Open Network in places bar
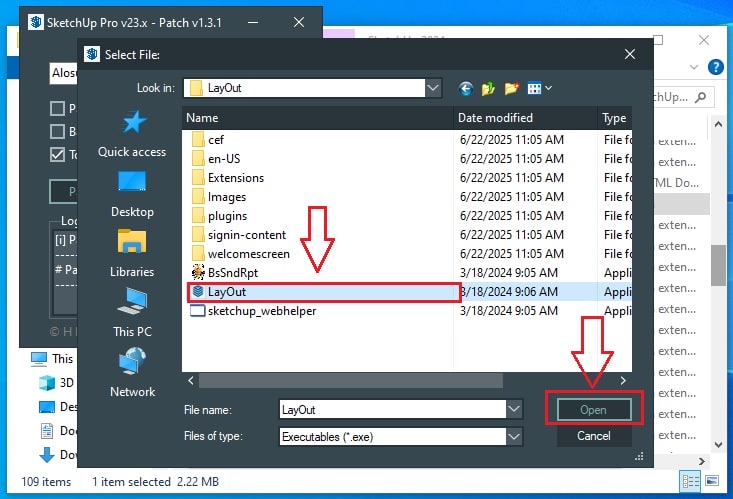733x499 pixels. tap(132, 373)
